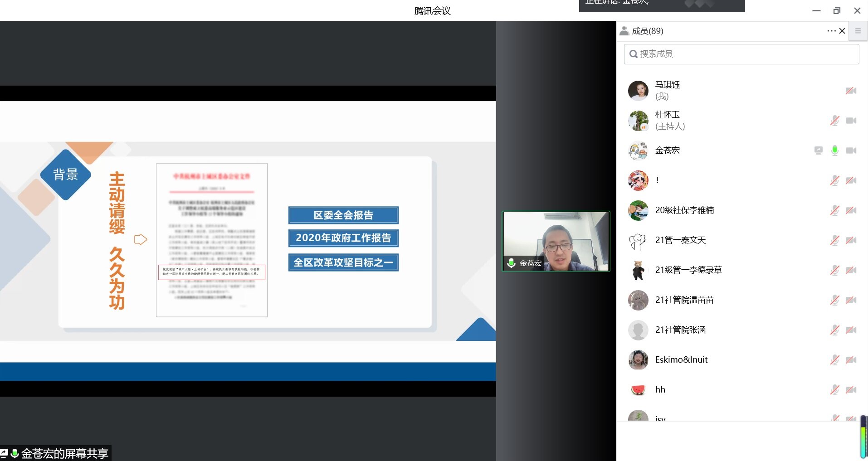Viewport: 868px width, 461px height.
Task: Select member 21社管院温苗苗 in the list
Action: pyautogui.click(x=684, y=300)
